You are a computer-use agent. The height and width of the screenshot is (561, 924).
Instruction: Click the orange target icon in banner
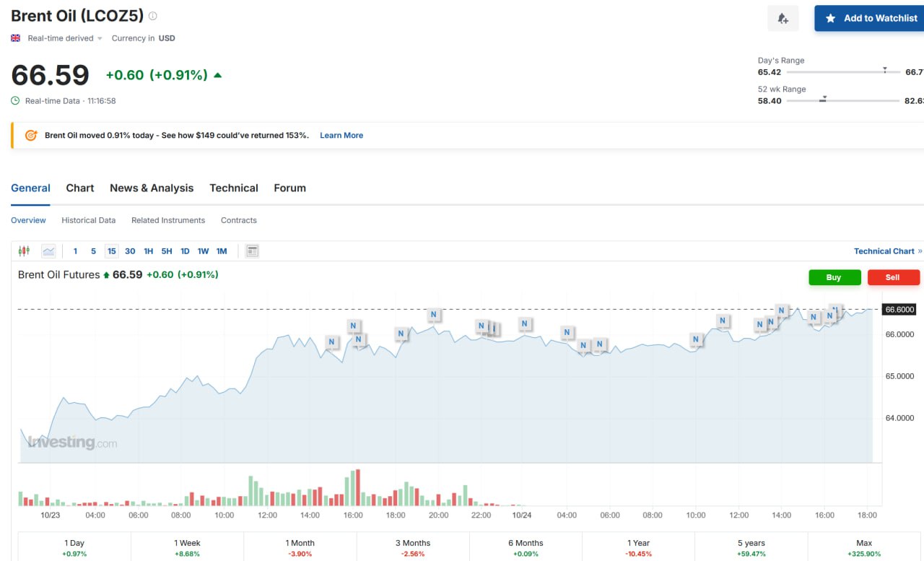coord(31,135)
